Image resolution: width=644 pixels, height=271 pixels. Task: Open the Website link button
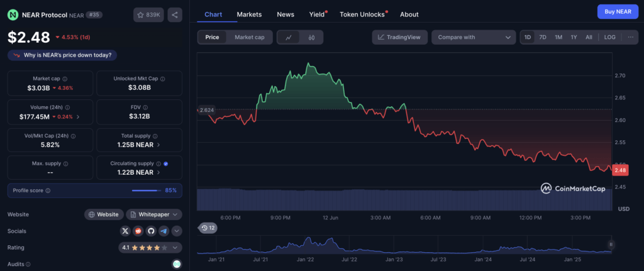pos(104,214)
